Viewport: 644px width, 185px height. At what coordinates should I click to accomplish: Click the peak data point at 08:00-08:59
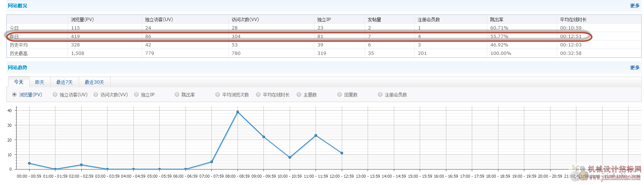238,112
